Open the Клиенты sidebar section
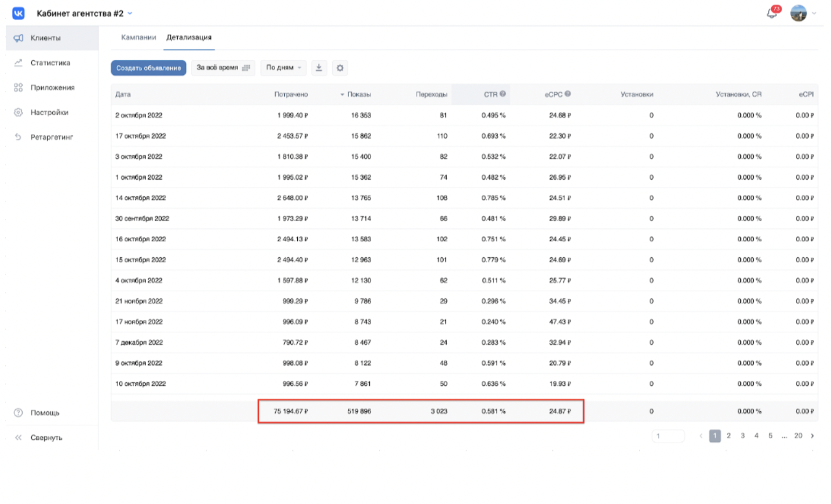The width and height of the screenshot is (831, 504). [52, 38]
